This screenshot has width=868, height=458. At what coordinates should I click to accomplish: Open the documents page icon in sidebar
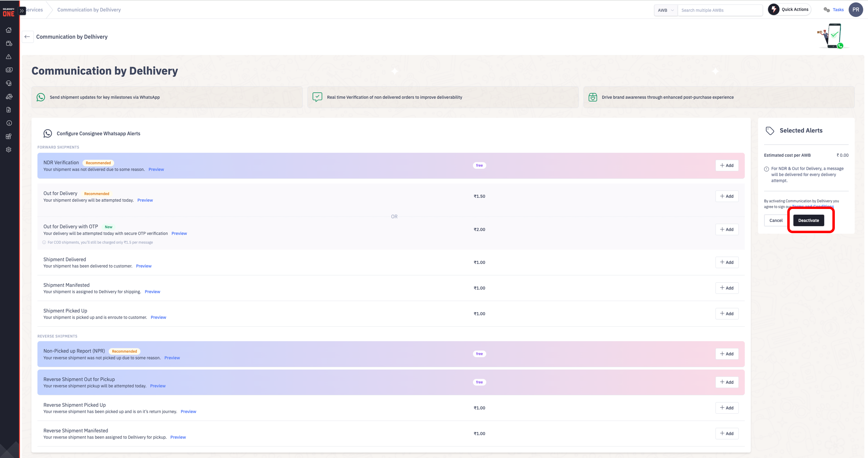point(9,110)
